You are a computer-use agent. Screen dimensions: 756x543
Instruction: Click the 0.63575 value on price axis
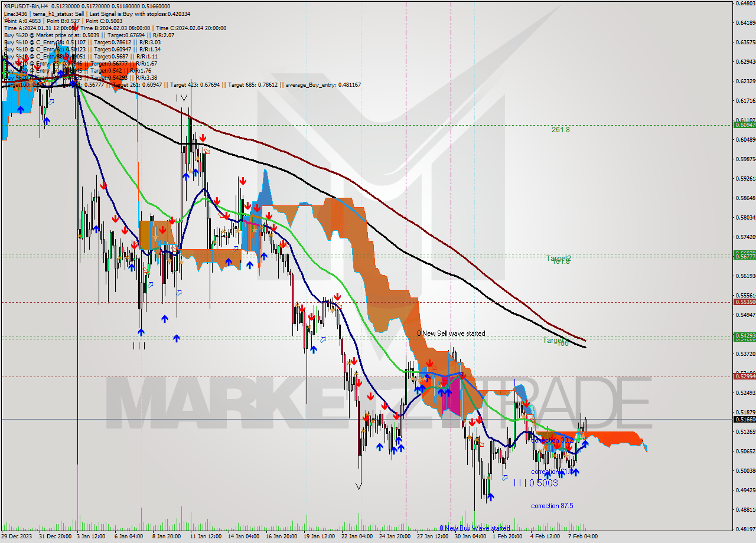(745, 42)
